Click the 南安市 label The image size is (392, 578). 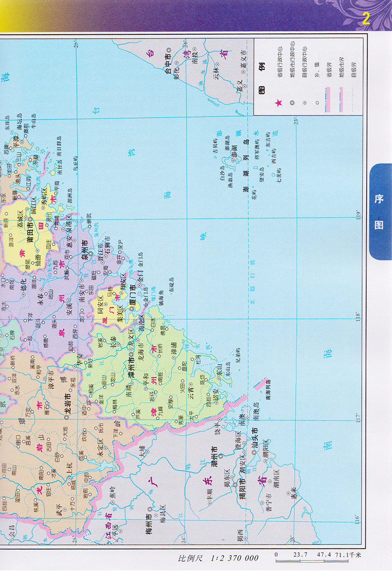click(82, 293)
